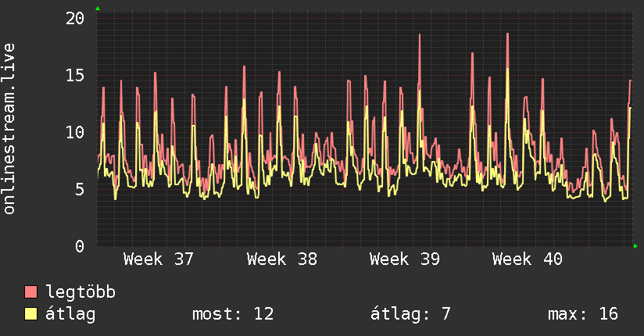Click the Week 40 axis label
This screenshot has width=644, height=336.
[528, 259]
